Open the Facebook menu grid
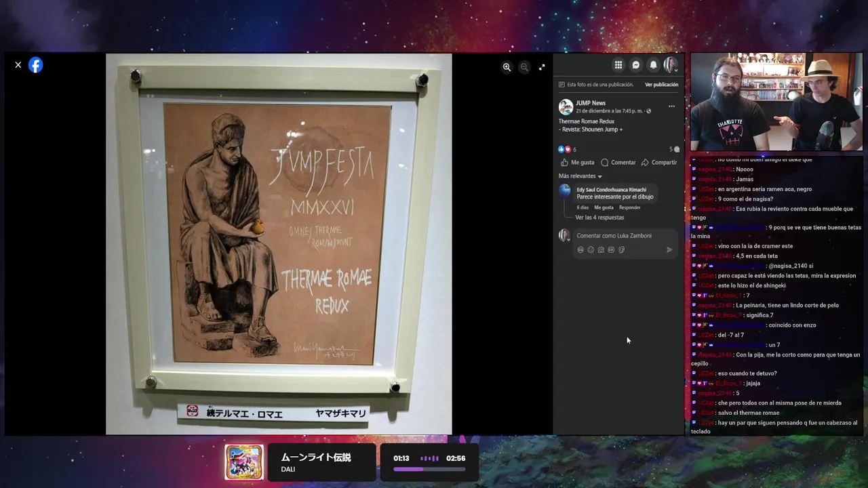 click(x=618, y=65)
